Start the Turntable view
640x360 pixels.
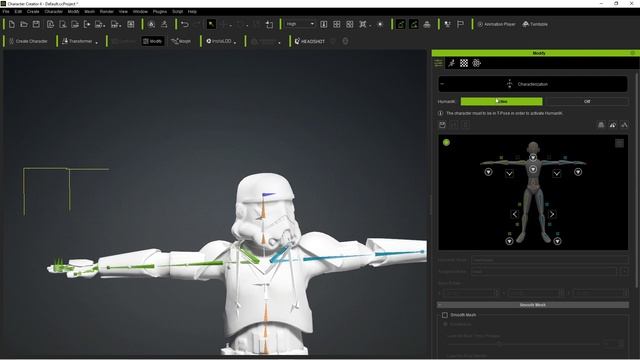click(x=535, y=24)
